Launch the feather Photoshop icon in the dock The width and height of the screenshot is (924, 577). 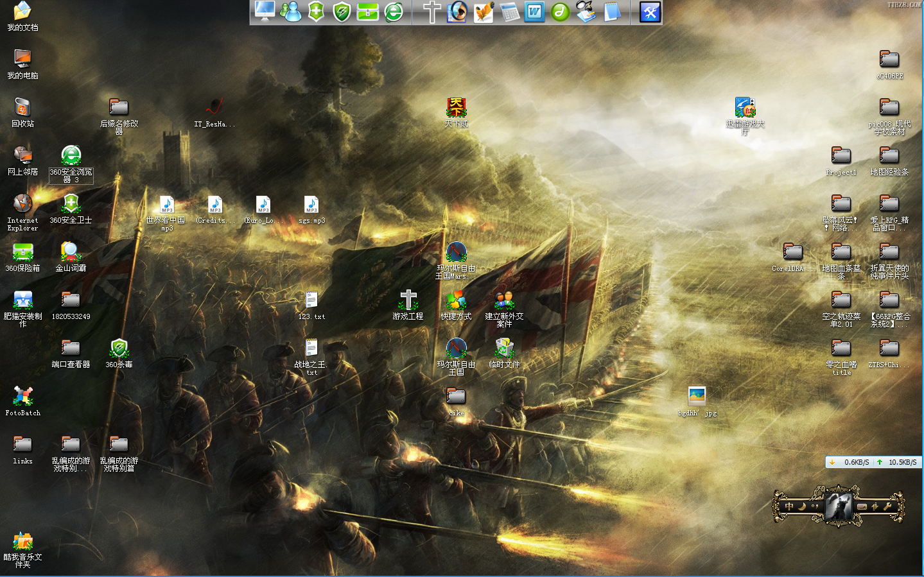click(483, 12)
